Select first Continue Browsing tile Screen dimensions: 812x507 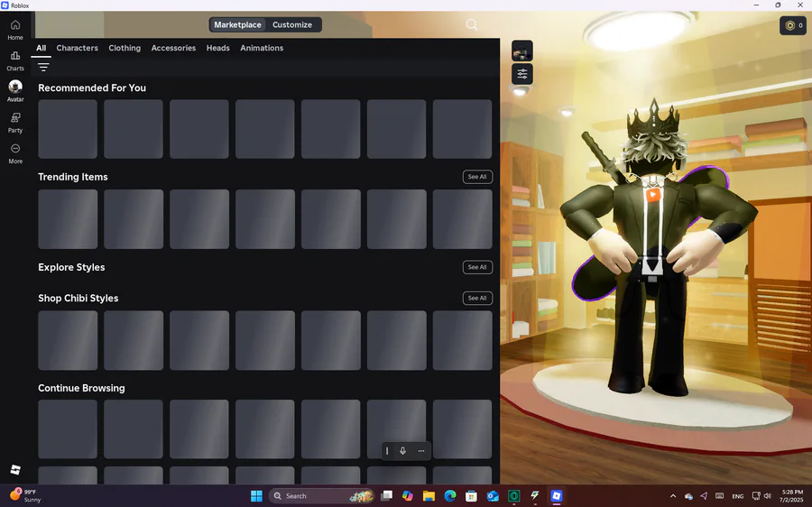68,429
